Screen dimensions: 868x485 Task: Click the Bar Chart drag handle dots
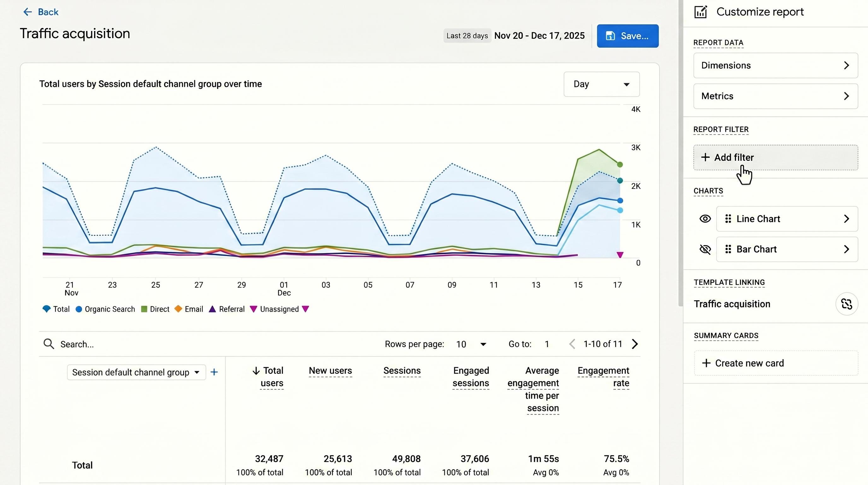click(728, 249)
